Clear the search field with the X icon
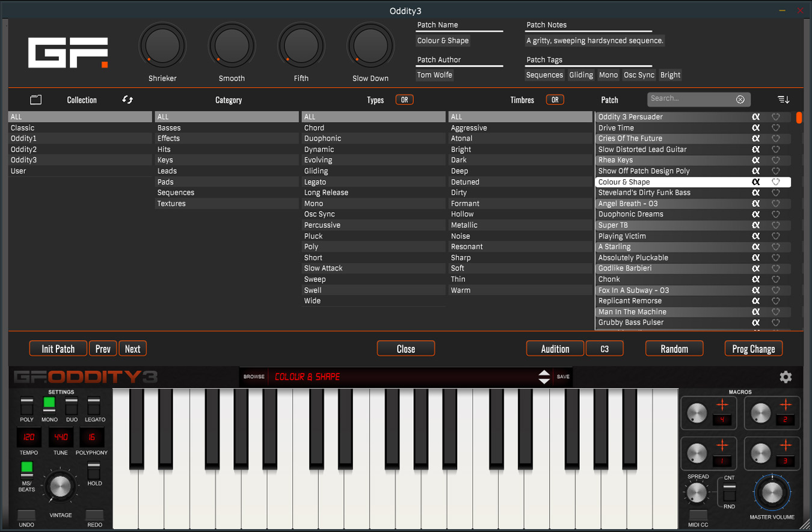The image size is (812, 532). point(740,99)
